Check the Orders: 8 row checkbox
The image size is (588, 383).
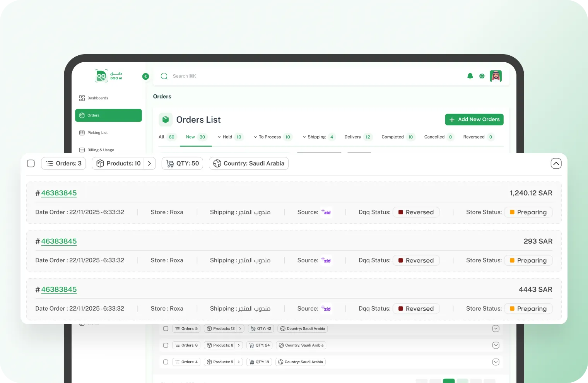click(166, 345)
